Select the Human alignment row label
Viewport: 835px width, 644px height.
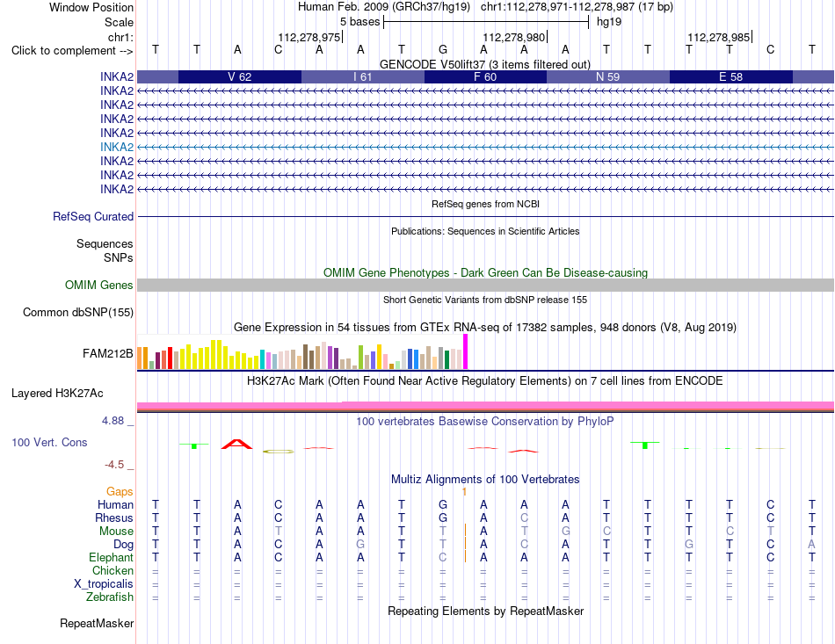click(115, 504)
